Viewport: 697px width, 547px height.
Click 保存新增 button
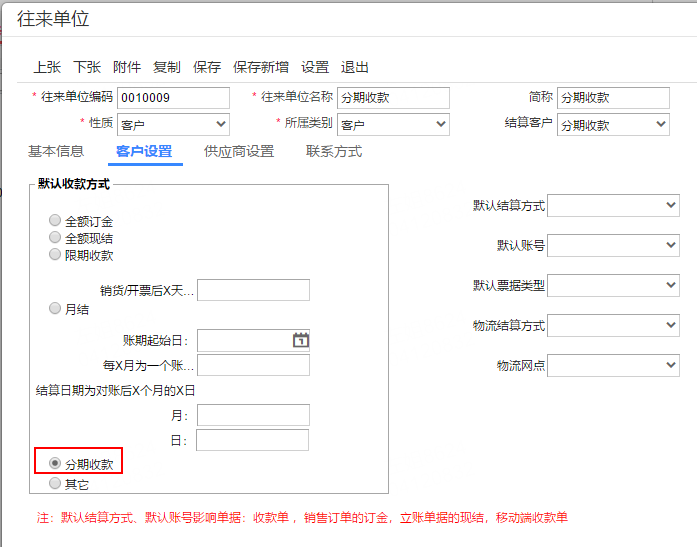(261, 67)
